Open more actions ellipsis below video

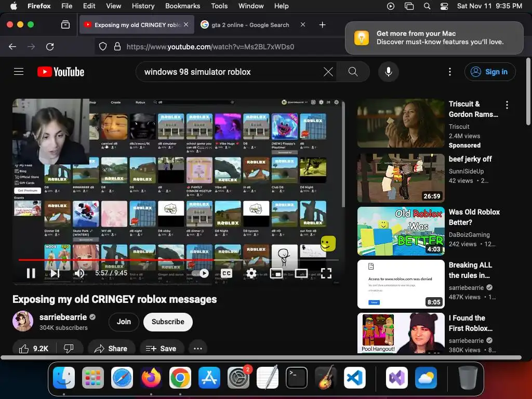pos(198,349)
